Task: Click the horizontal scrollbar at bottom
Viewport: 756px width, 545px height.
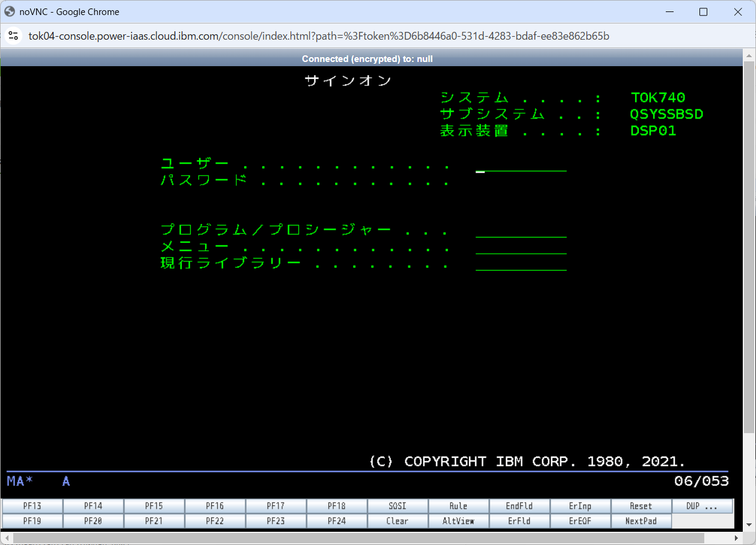Action: 358,537
